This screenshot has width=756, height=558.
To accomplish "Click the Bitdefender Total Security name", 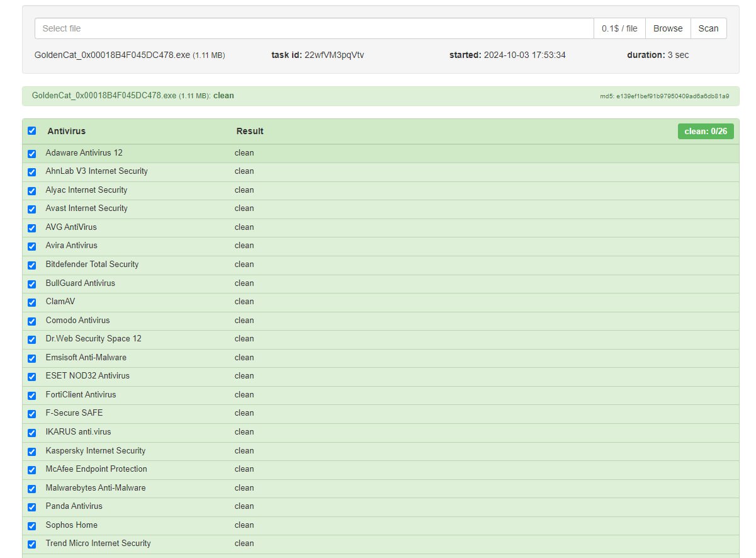I will point(92,264).
